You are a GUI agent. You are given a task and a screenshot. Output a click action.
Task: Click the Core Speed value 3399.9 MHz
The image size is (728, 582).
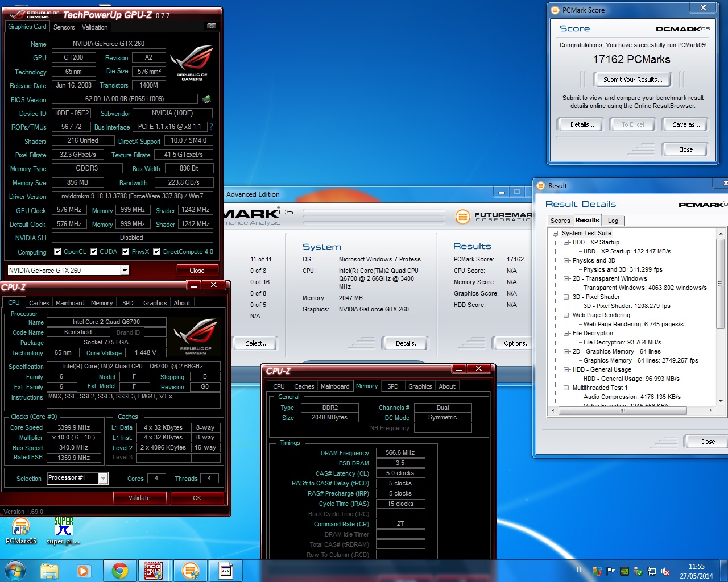[x=74, y=427]
